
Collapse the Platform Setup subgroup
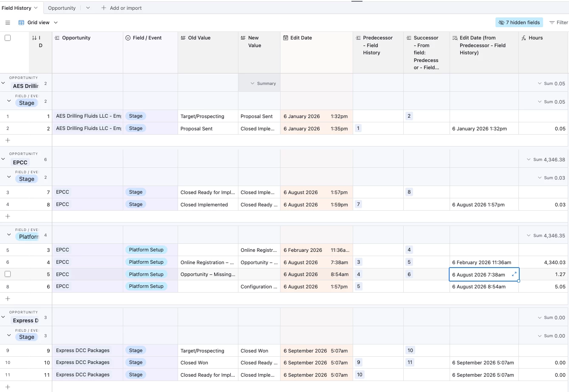pos(9,235)
